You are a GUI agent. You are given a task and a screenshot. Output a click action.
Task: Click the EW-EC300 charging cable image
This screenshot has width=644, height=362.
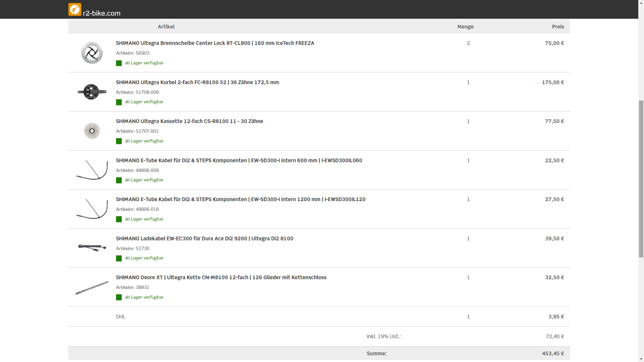point(92,248)
